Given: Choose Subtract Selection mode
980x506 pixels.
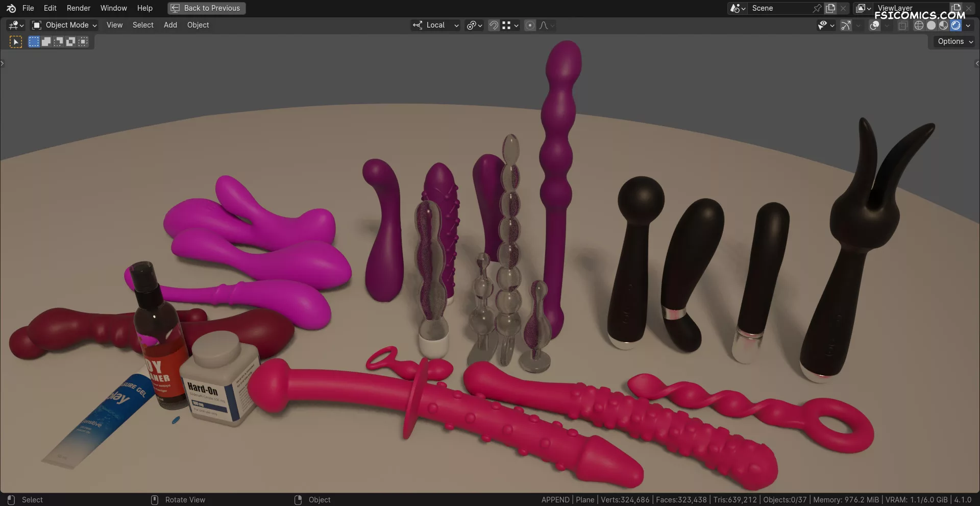Looking at the screenshot, I should 58,42.
